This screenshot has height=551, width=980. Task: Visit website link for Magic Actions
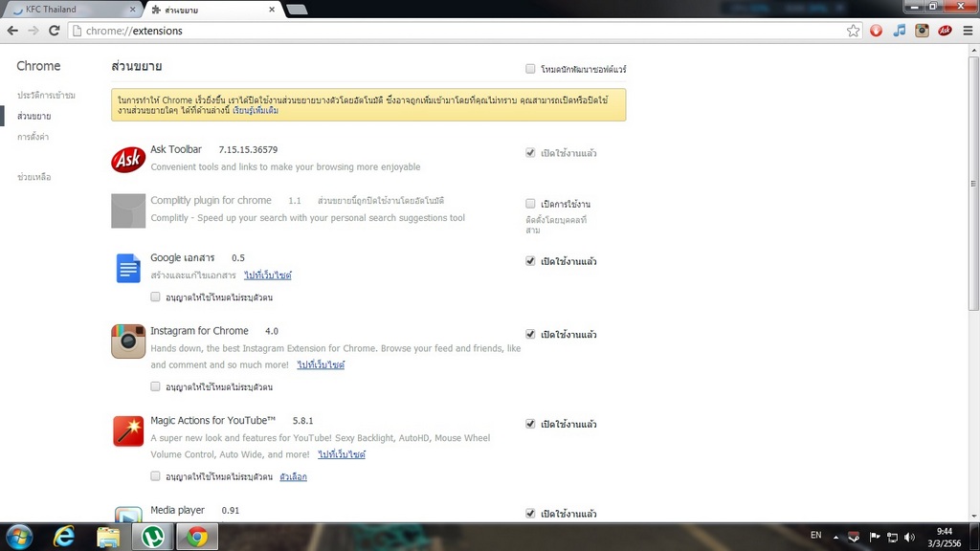tap(342, 454)
